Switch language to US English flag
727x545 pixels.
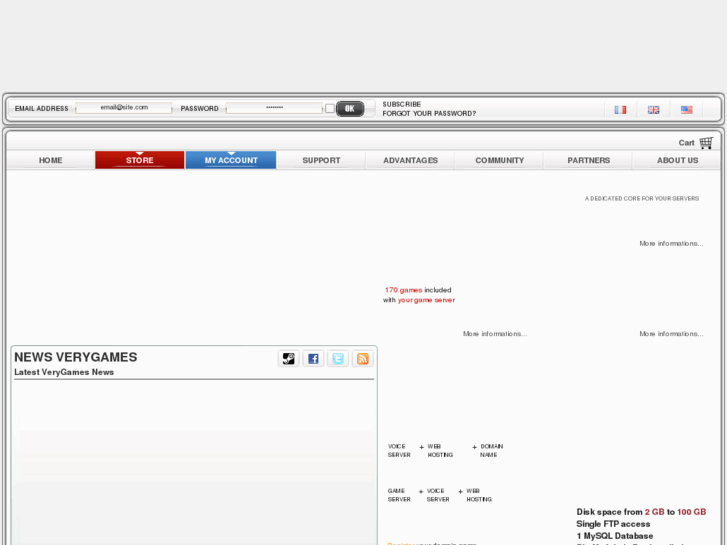pyautogui.click(x=687, y=110)
